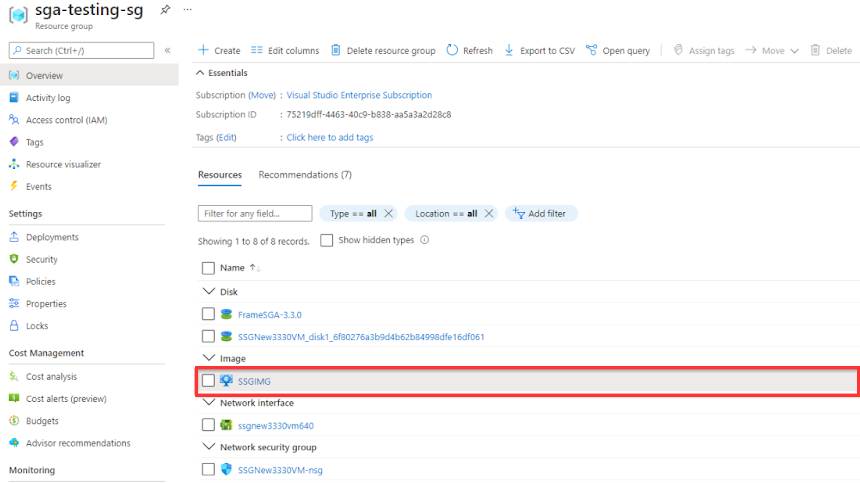Collapse the left sidebar with double chevron
860x483 pixels.
[x=167, y=50]
